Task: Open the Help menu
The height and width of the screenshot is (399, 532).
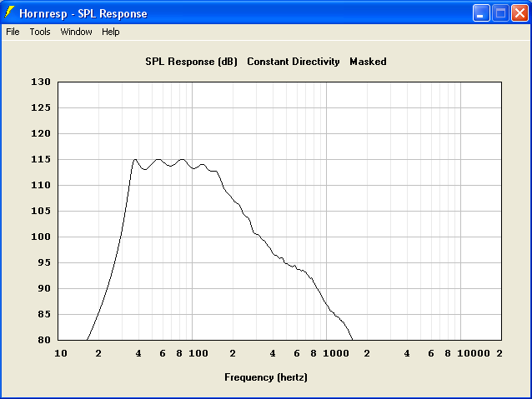Action: (x=111, y=32)
